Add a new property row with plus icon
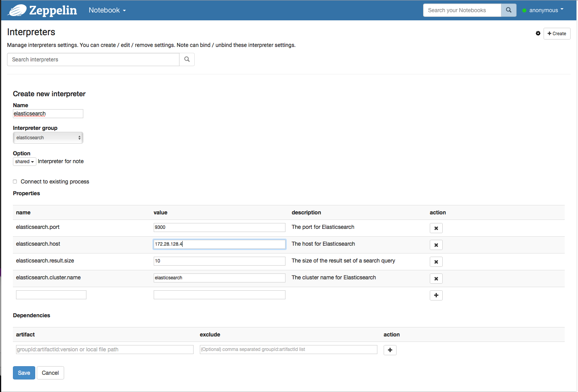This screenshot has height=392, width=578. pyautogui.click(x=436, y=295)
